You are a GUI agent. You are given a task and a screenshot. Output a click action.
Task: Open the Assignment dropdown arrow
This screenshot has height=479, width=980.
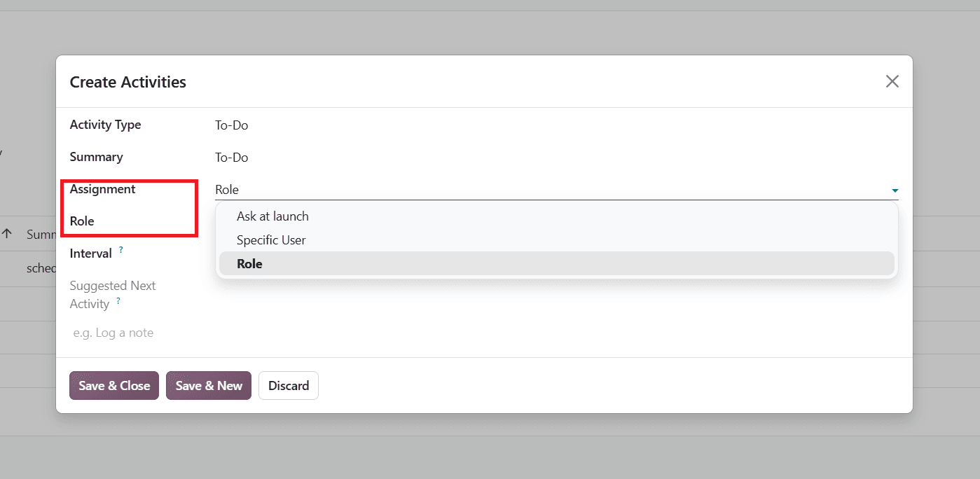(x=895, y=190)
